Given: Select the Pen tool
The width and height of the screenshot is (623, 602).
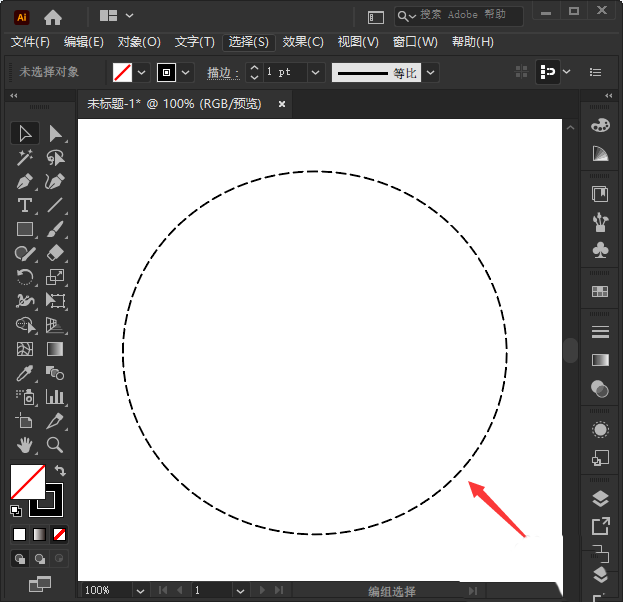Looking at the screenshot, I should tap(25, 182).
